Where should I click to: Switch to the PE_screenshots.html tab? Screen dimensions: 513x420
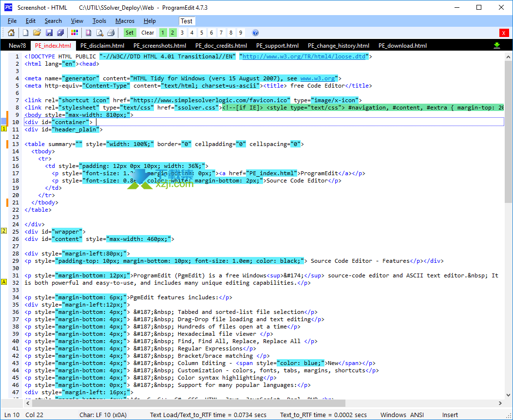click(160, 45)
